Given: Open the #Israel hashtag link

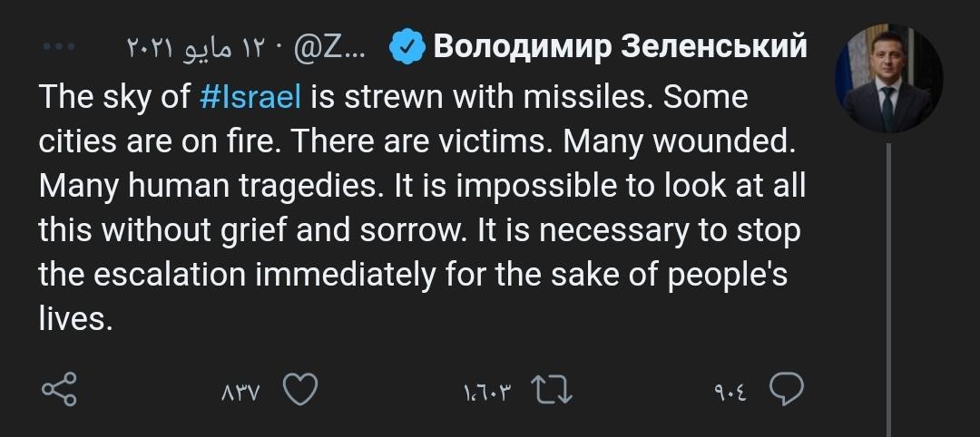Looking at the screenshot, I should click(250, 97).
